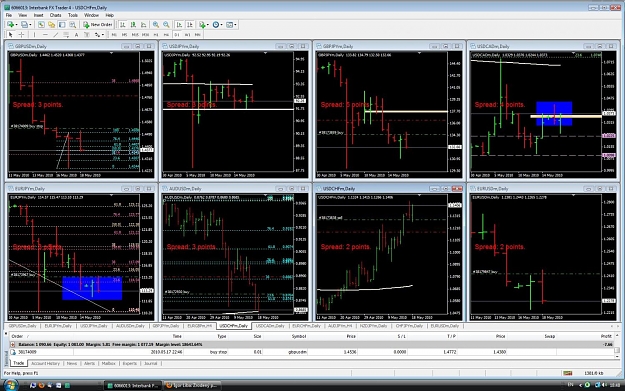Select the arrow Cursor tool
625x391 pixels.
(11, 35)
